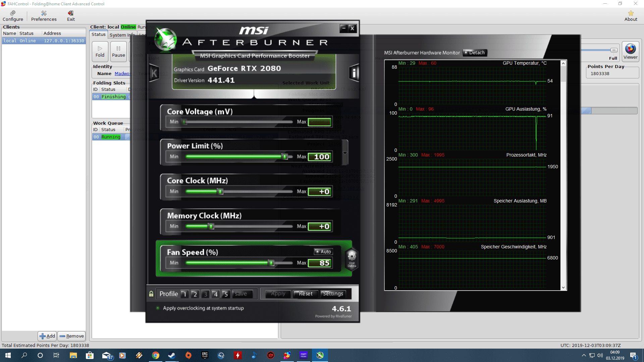The height and width of the screenshot is (362, 644).
Task: Select the Status tab
Action: click(99, 35)
